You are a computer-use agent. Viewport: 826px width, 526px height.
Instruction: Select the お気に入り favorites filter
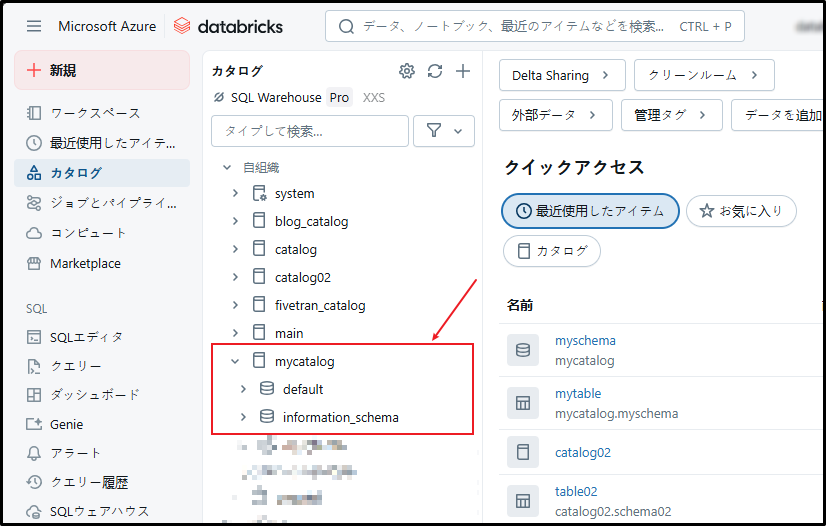point(741,211)
